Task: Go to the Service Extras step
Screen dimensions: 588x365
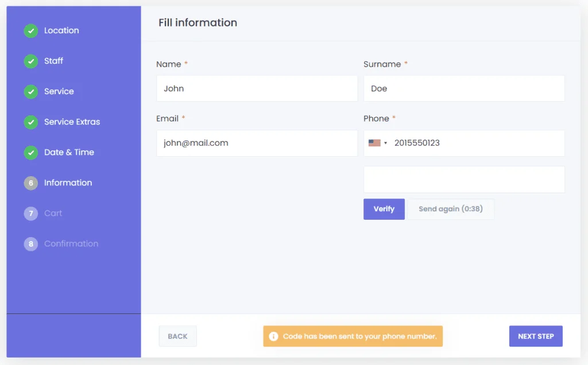Action: tap(72, 122)
